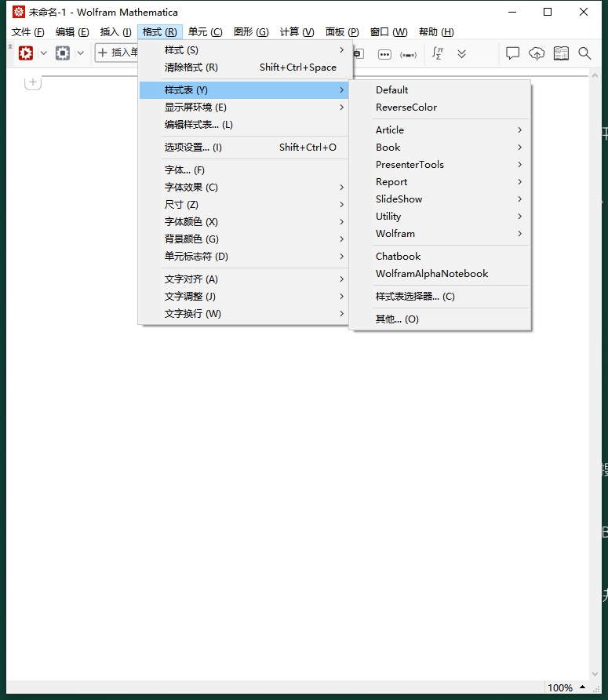Expand the 背景颜色 (G) submenu

coord(244,239)
